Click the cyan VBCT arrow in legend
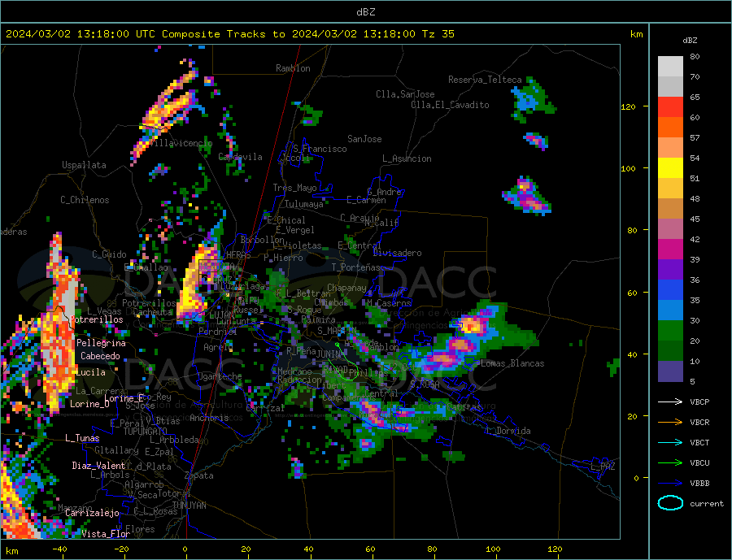This screenshot has width=732, height=560. [670, 442]
